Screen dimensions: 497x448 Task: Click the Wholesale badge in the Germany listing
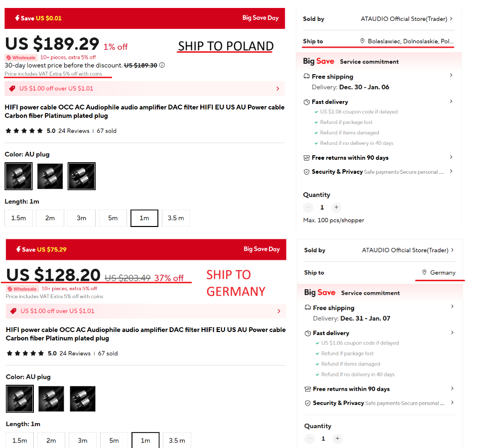[x=22, y=289]
